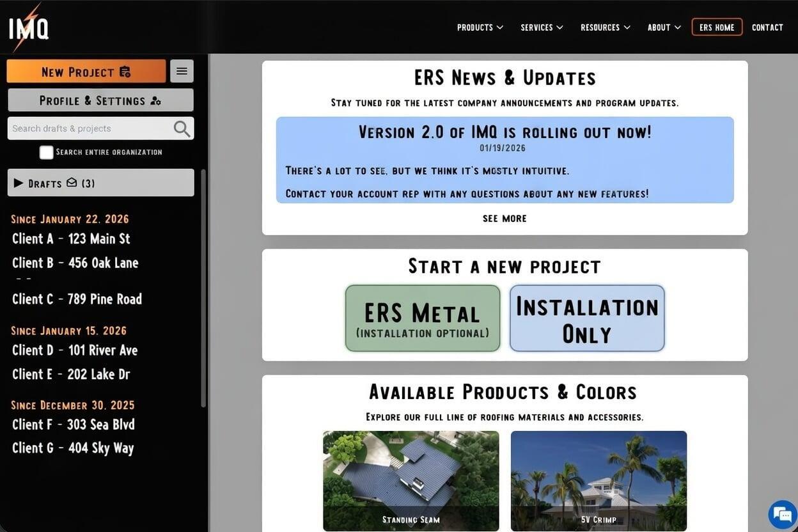Enable the Search entire organization checkbox
This screenshot has height=532, width=798.
[x=46, y=152]
